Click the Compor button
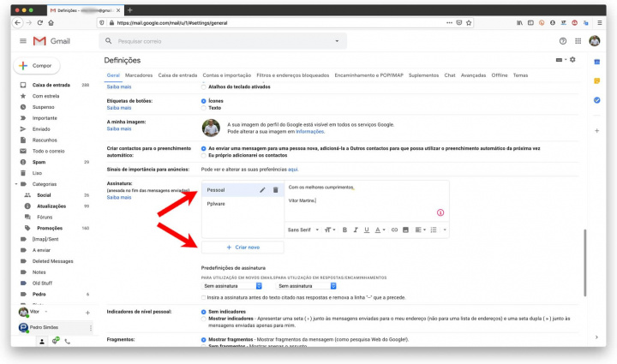The height and width of the screenshot is (364, 617). [34, 66]
